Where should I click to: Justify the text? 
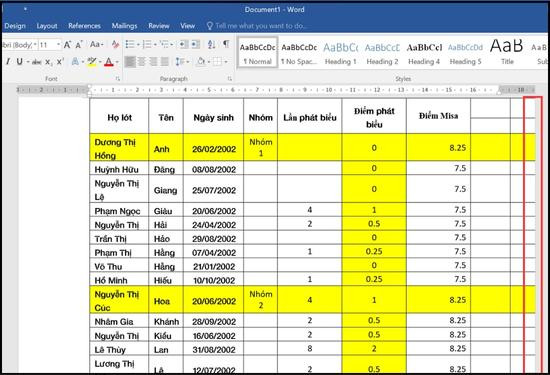[x=165, y=62]
